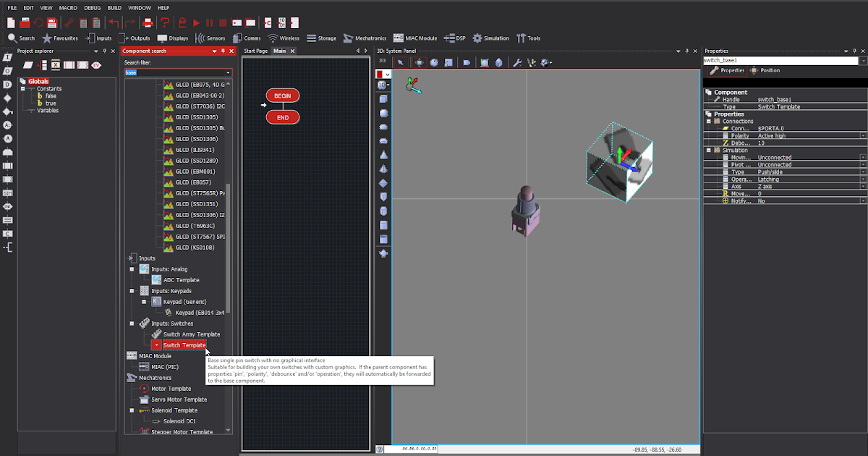This screenshot has width=868, height=456.
Task: Edit the Debounce value 10 field
Action: pyautogui.click(x=810, y=143)
